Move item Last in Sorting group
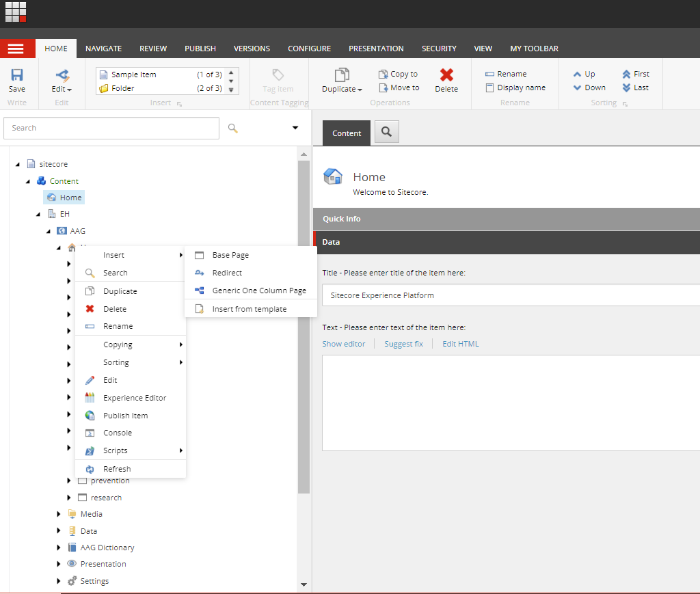Screen dimensions: 700x594 pos(635,88)
